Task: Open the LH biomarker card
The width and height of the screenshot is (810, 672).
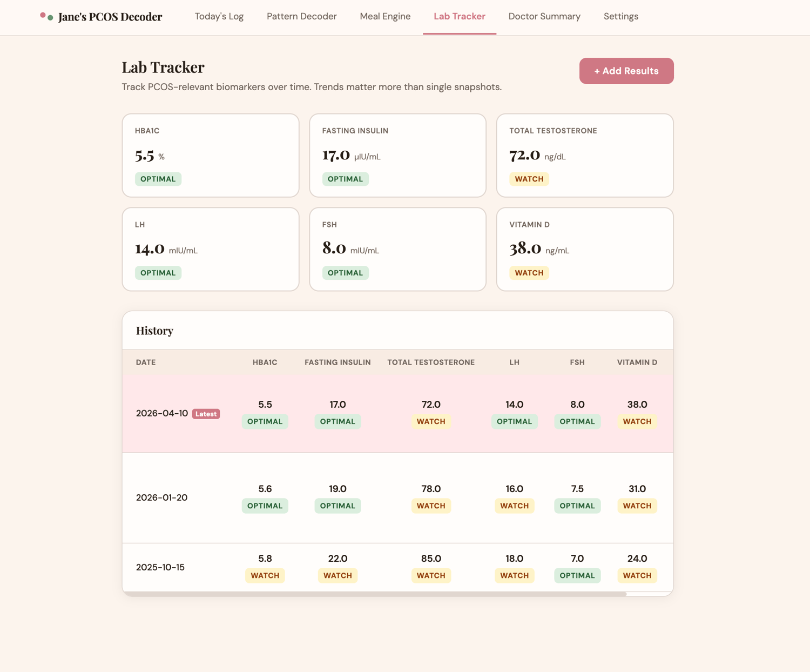Action: pos(211,250)
